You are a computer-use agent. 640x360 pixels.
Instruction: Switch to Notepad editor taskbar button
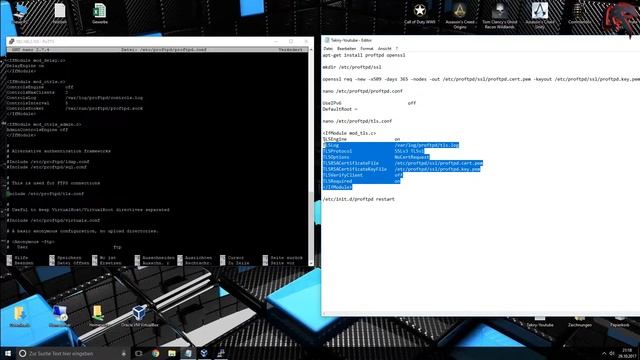[188, 353]
